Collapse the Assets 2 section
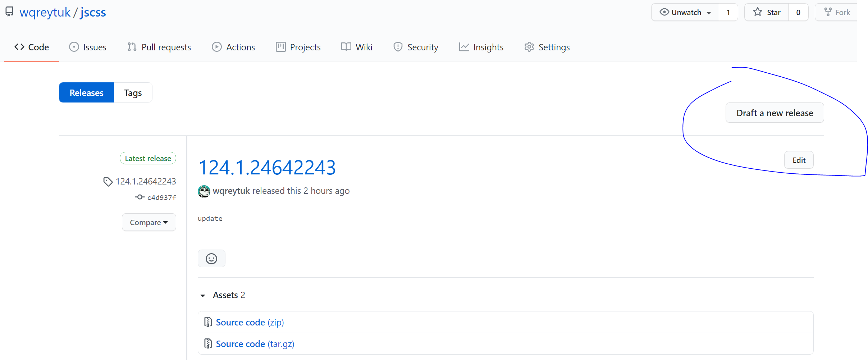868x360 pixels. pyautogui.click(x=222, y=295)
